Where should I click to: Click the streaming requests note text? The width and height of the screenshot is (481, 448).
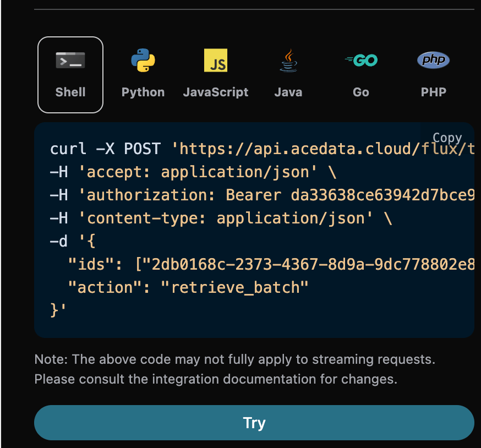coord(234,360)
